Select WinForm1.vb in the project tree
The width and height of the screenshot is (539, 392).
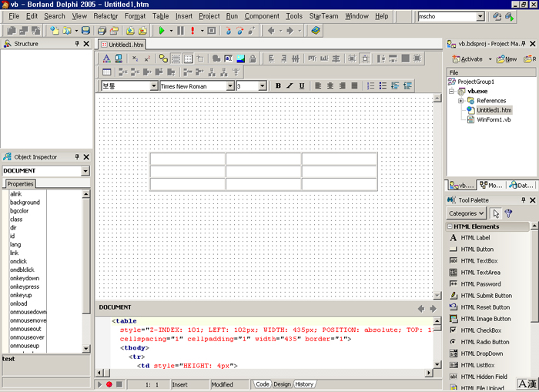493,119
